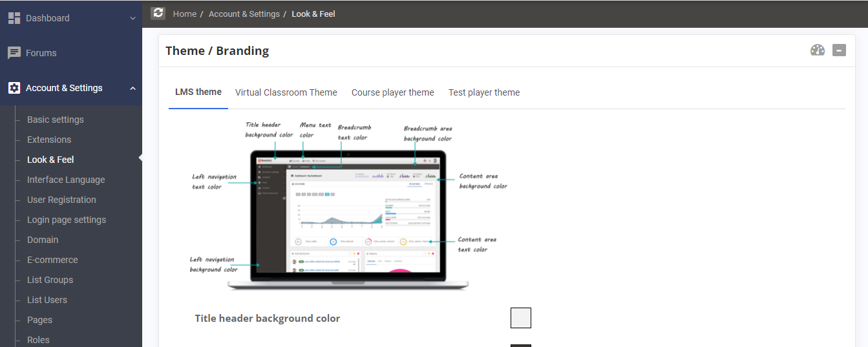
Task: Go to Home in the breadcrumb
Action: tap(185, 14)
